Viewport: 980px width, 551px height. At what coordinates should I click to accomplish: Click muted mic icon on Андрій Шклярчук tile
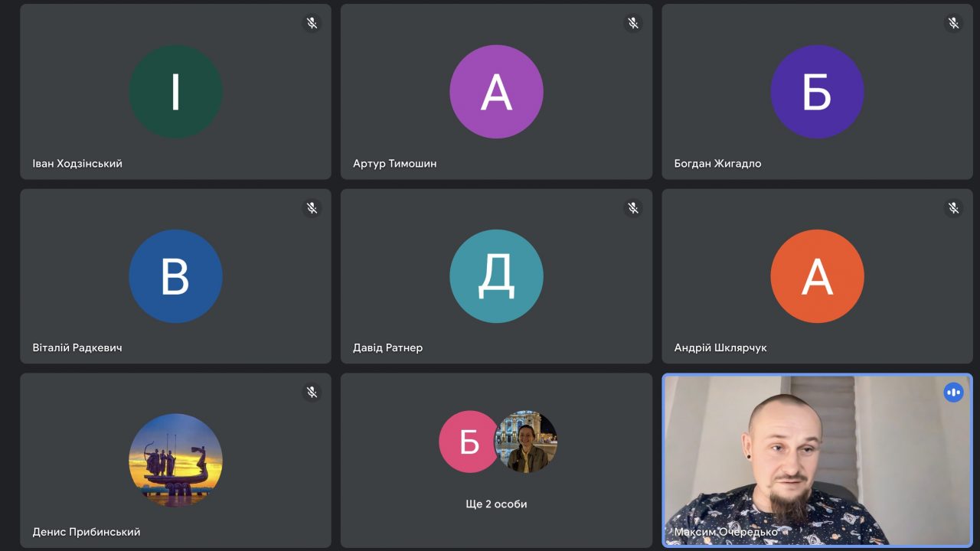tap(953, 207)
